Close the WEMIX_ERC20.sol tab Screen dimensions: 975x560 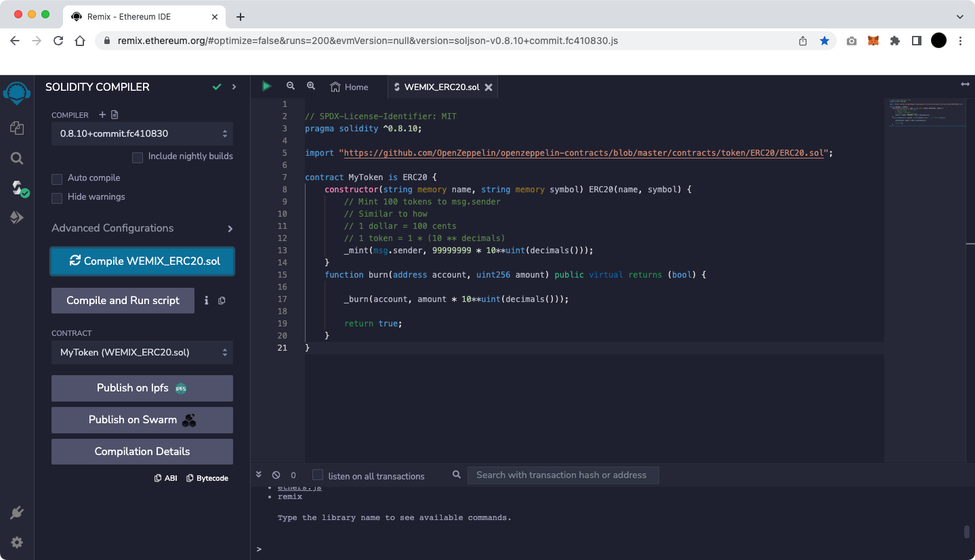click(488, 87)
